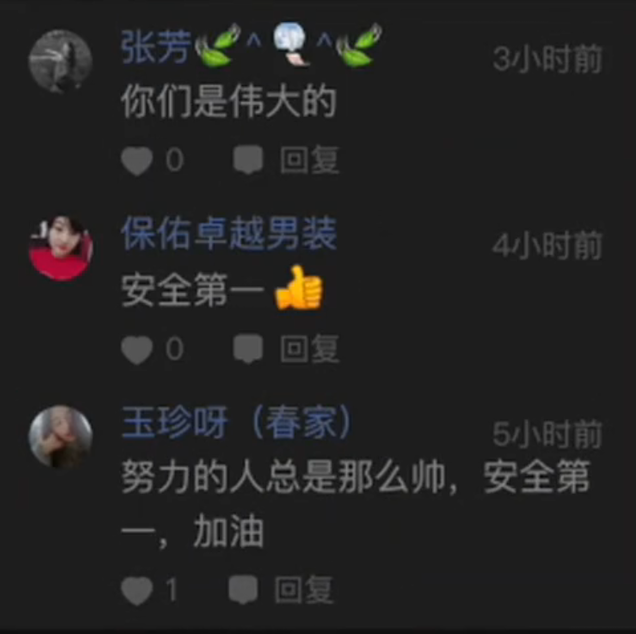Viewport: 636px width, 634px height.
Task: Like 玉珍呀's comment with heart icon
Action: (137, 591)
